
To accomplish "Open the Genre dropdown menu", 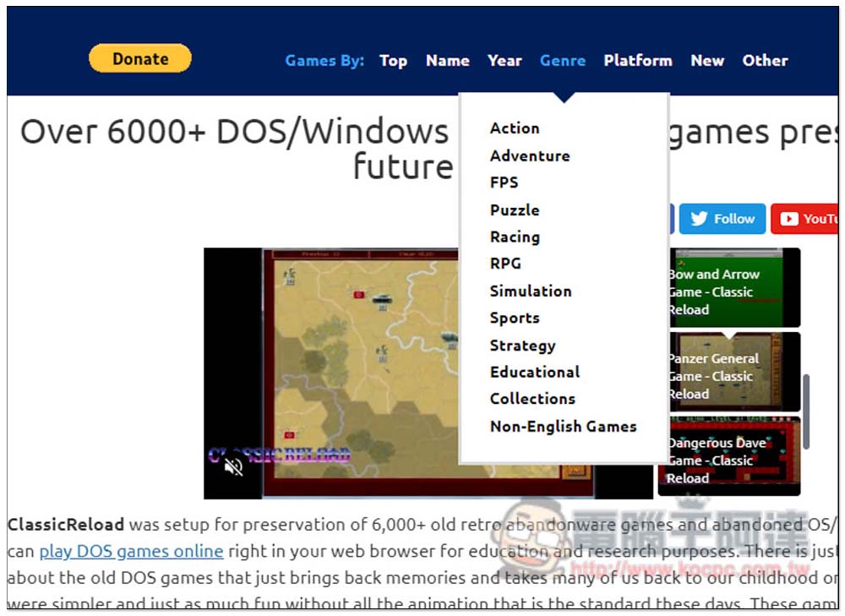I will [x=563, y=61].
